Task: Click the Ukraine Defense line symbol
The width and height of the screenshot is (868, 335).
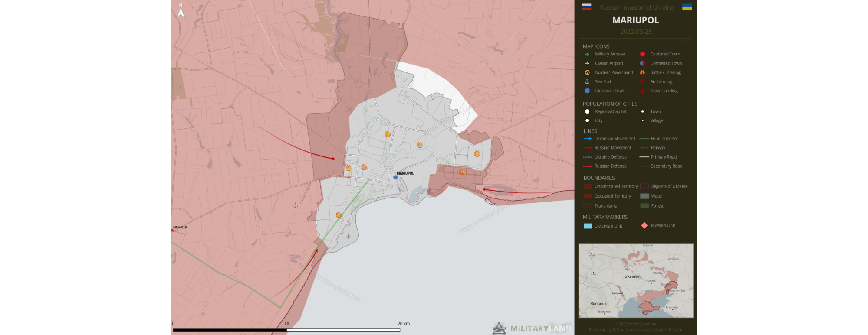Action: (x=588, y=157)
